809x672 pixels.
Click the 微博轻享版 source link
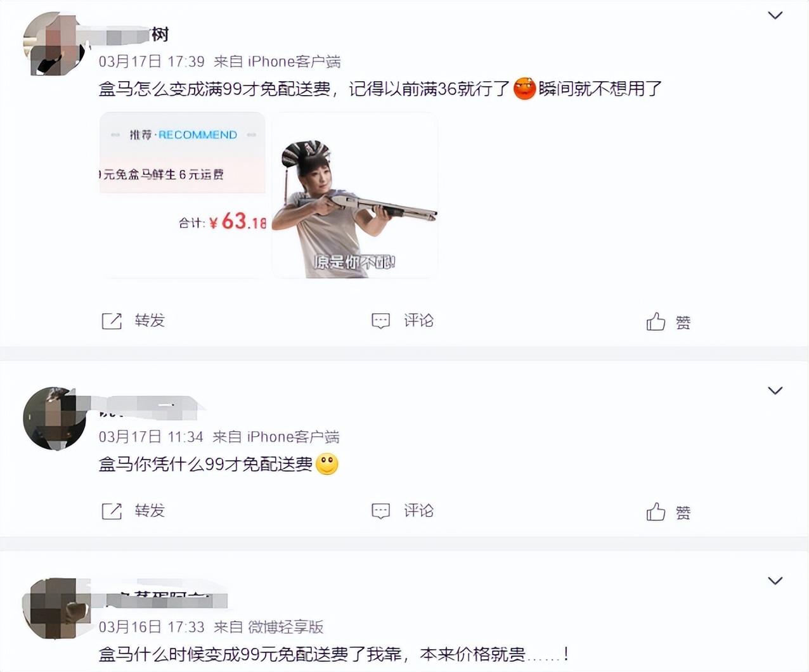pyautogui.click(x=285, y=627)
